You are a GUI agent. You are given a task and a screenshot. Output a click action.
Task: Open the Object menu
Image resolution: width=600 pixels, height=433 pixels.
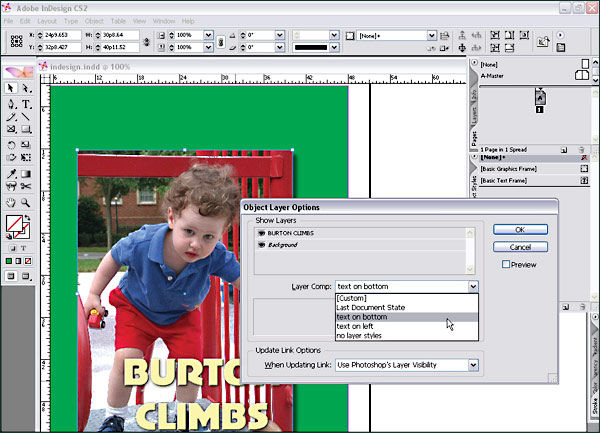pos(95,20)
